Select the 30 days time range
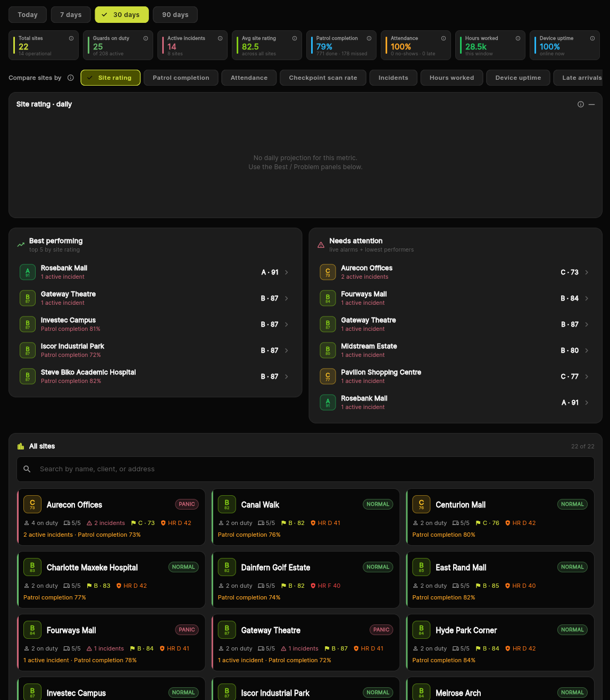Viewport: 610px width, 700px height. [x=122, y=15]
